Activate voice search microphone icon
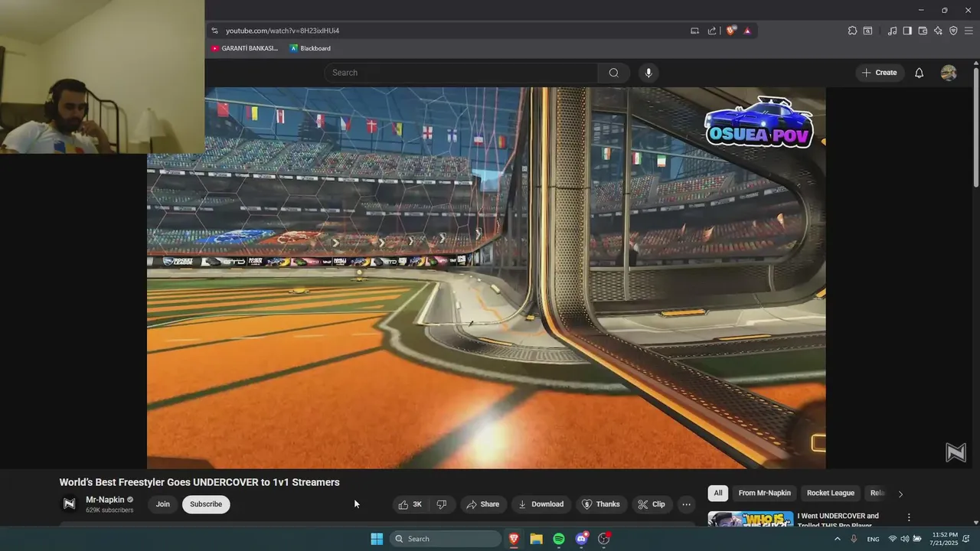The image size is (980, 551). (x=648, y=73)
